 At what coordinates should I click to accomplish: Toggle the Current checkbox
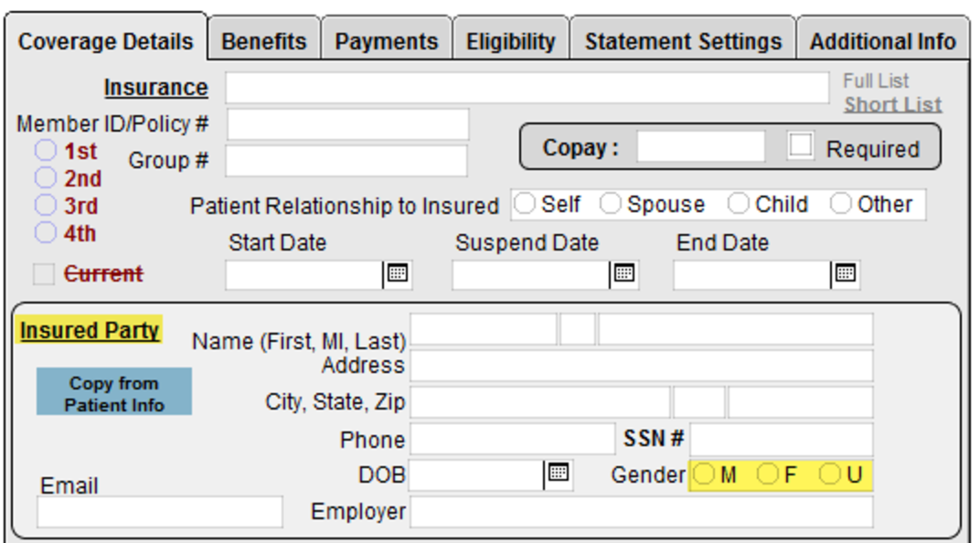(43, 274)
